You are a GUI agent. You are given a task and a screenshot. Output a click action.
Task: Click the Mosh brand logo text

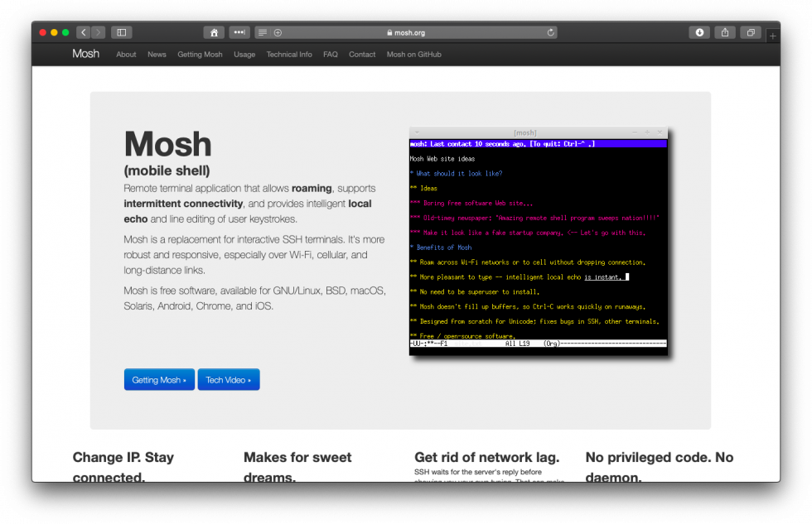85,54
